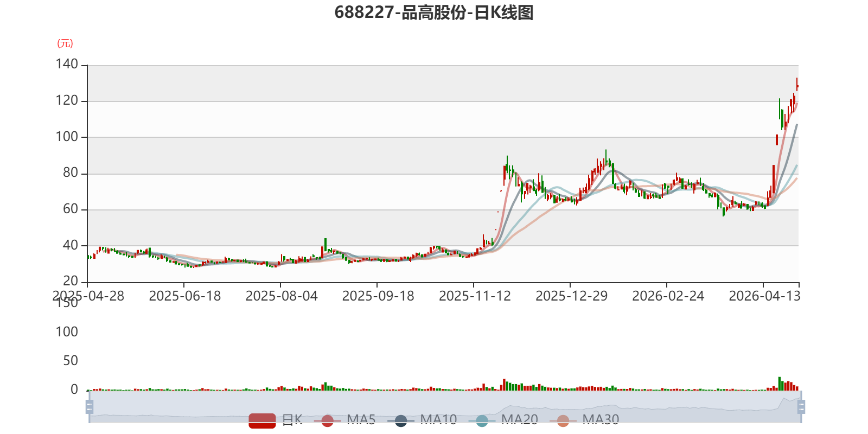Click the tallest green volume bar in April 2026
The image size is (868, 434).
pyautogui.click(x=780, y=384)
